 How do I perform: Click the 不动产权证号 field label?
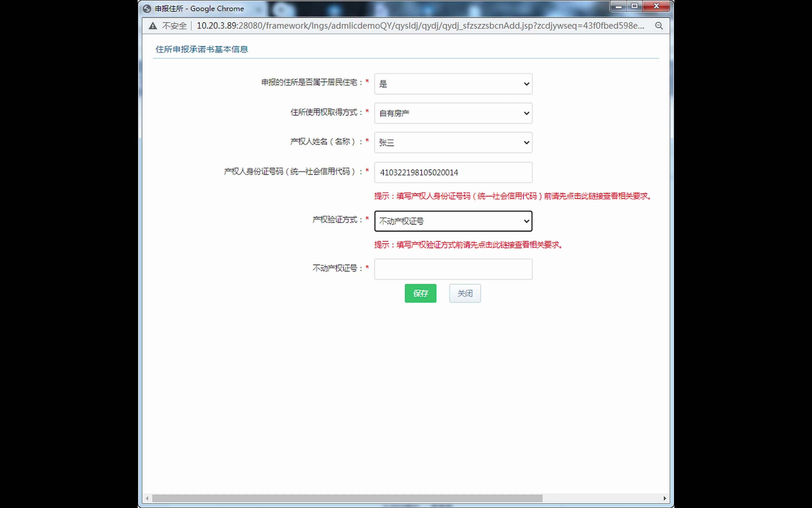point(338,268)
